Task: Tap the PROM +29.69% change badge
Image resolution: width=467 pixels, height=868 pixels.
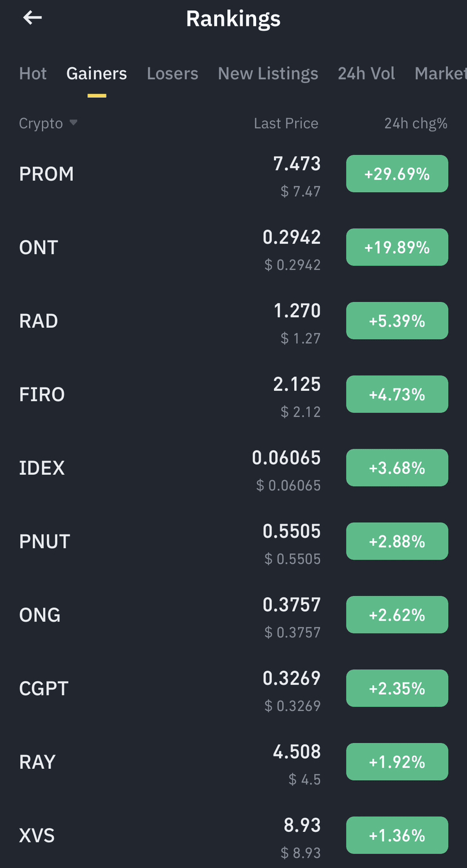Action: click(x=397, y=174)
